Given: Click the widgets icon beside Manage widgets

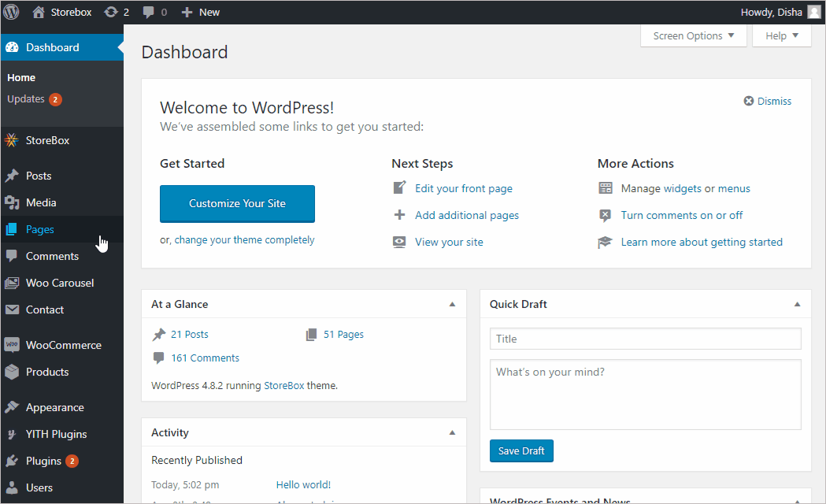Looking at the screenshot, I should coord(606,188).
